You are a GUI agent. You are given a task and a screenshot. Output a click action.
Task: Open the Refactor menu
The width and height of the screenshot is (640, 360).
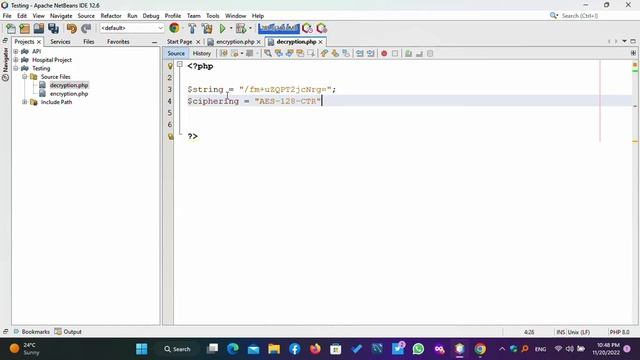pyautogui.click(x=111, y=16)
